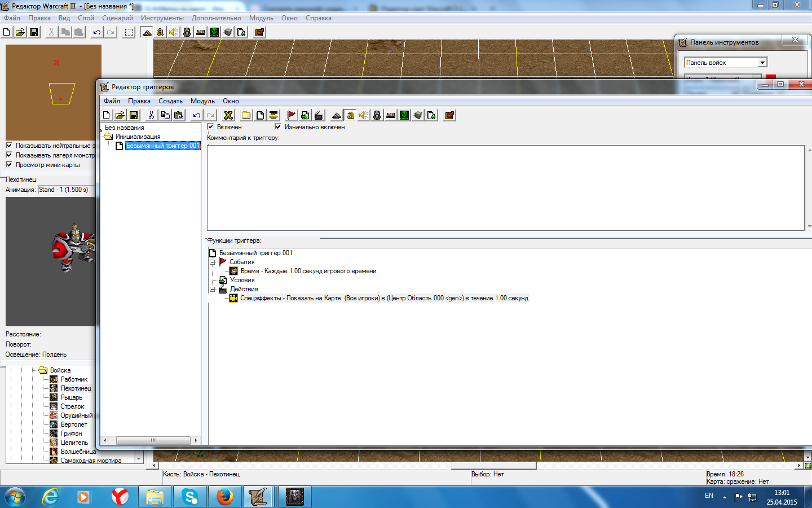812x508 pixels.
Task: Click the minimap preview
Action: (x=54, y=93)
